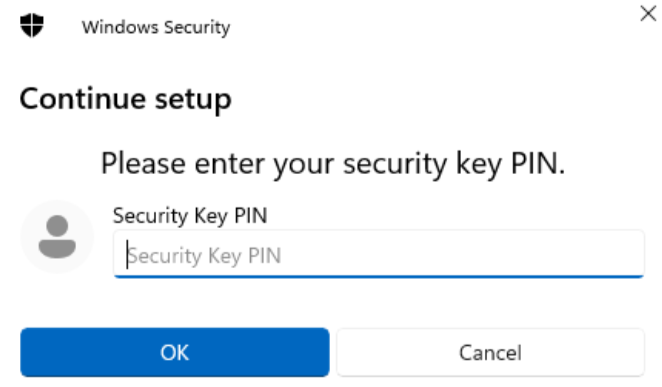The image size is (662, 387).
Task: Click the "Please enter your security key PIN." message
Action: point(333,164)
